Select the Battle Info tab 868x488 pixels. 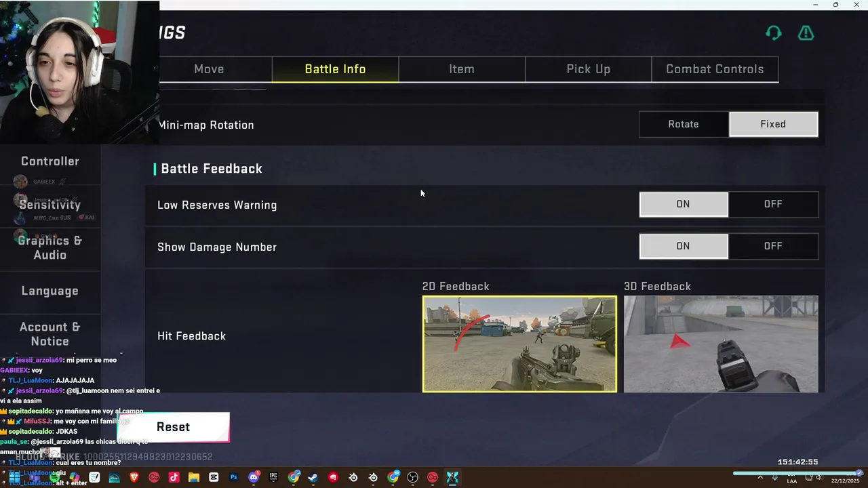tap(335, 69)
